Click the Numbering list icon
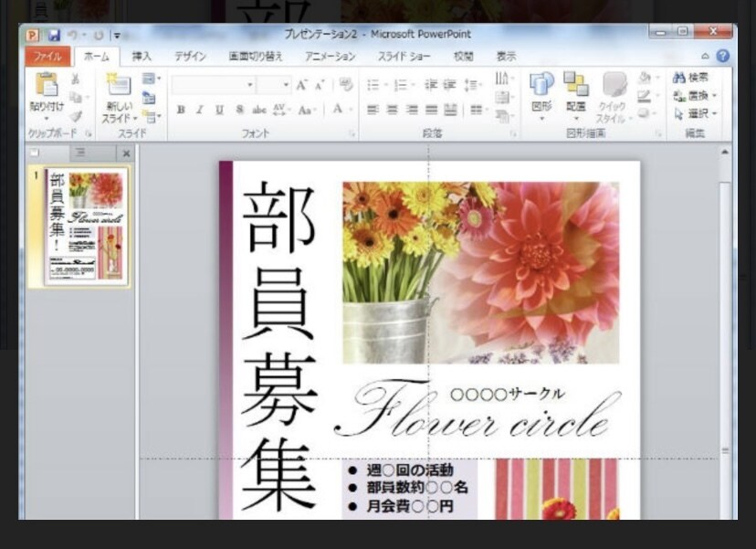 [x=400, y=85]
